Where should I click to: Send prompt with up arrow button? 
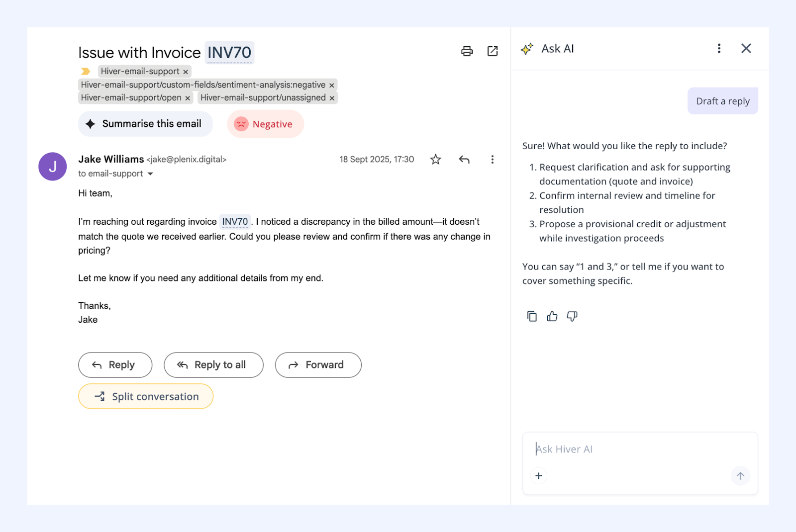(740, 476)
